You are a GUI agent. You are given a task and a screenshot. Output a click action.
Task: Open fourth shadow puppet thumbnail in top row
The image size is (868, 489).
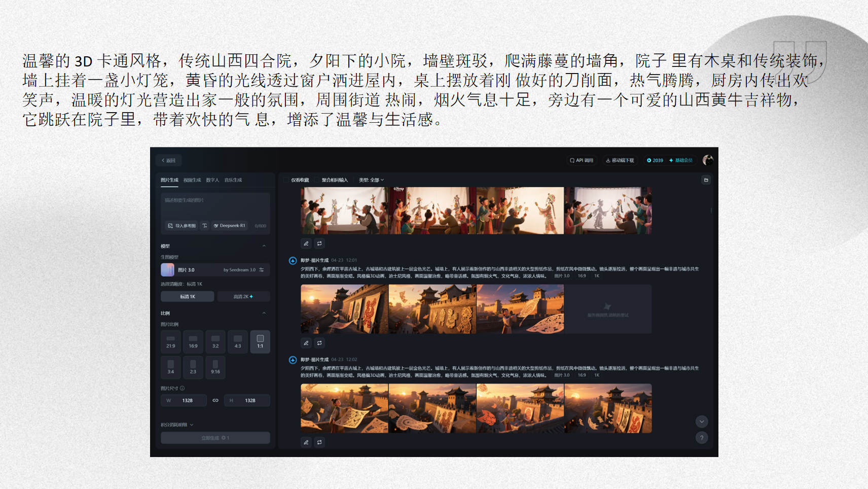[608, 210]
